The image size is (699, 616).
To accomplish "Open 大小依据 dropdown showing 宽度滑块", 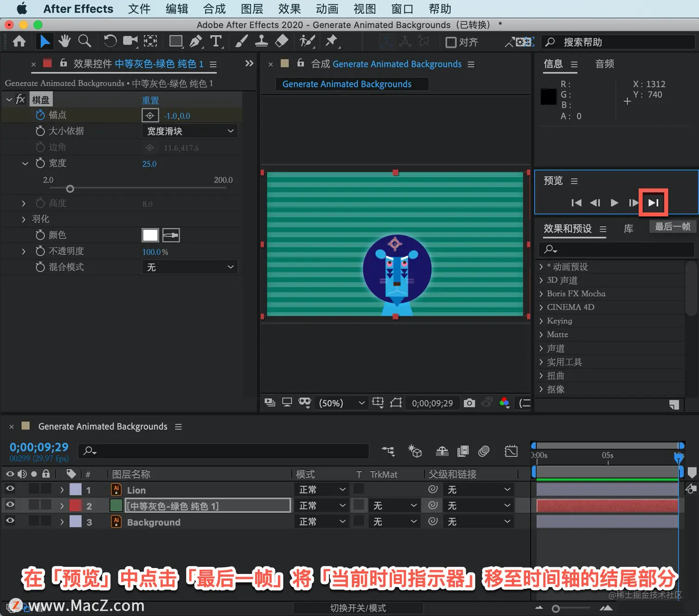I will 190,131.
